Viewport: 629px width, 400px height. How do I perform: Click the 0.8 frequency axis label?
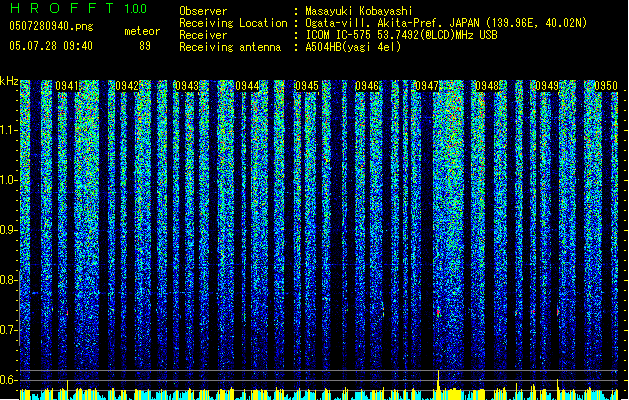(x=8, y=280)
